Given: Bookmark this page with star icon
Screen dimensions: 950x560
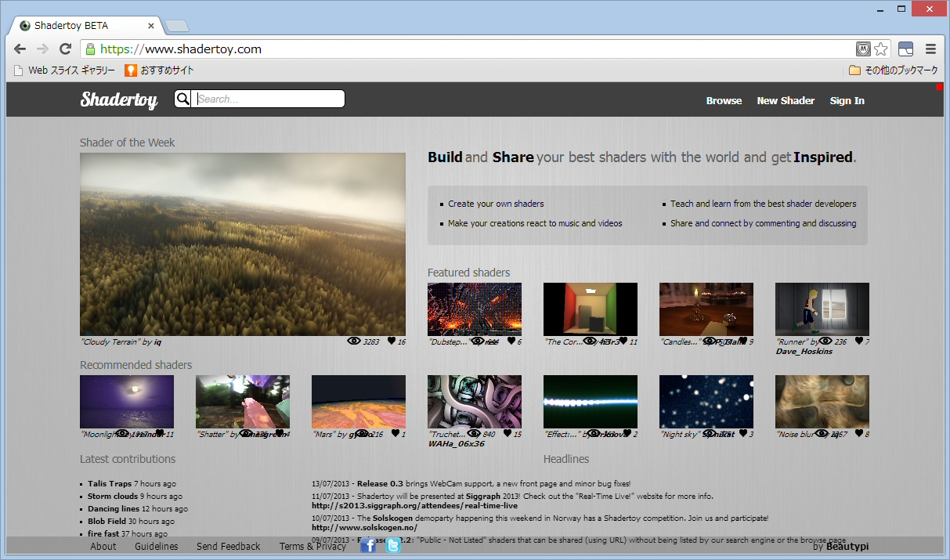Looking at the screenshot, I should tap(881, 49).
